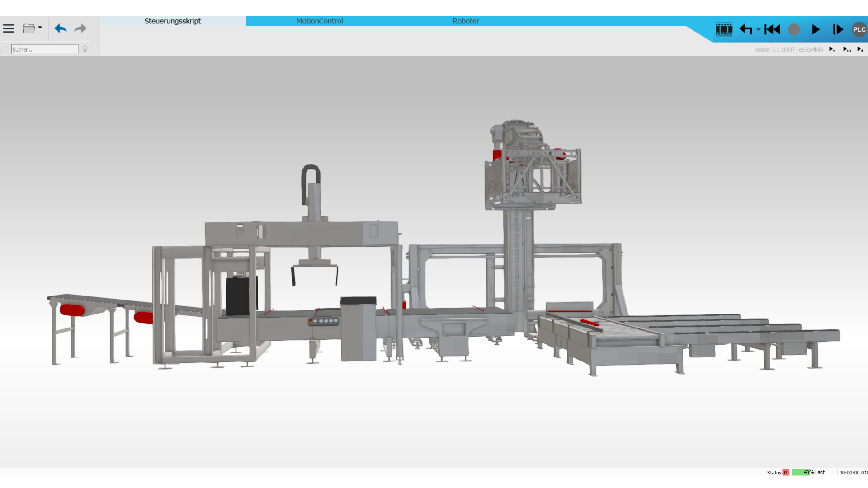Step the simulation forward one frame
The height and width of the screenshot is (488, 868).
pos(838,29)
